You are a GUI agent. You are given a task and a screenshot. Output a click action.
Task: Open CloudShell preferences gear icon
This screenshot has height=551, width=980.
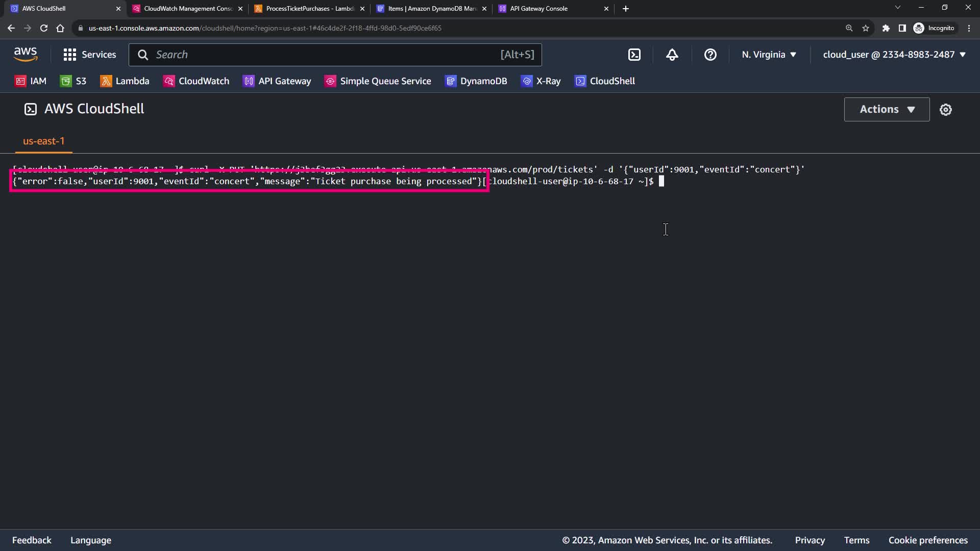[x=945, y=110]
